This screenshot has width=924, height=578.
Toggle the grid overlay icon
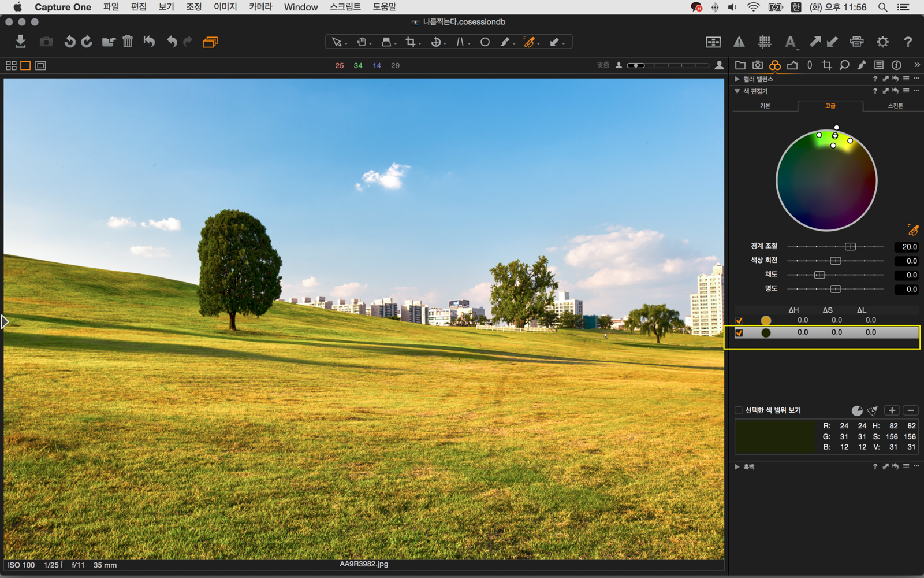pyautogui.click(x=765, y=42)
